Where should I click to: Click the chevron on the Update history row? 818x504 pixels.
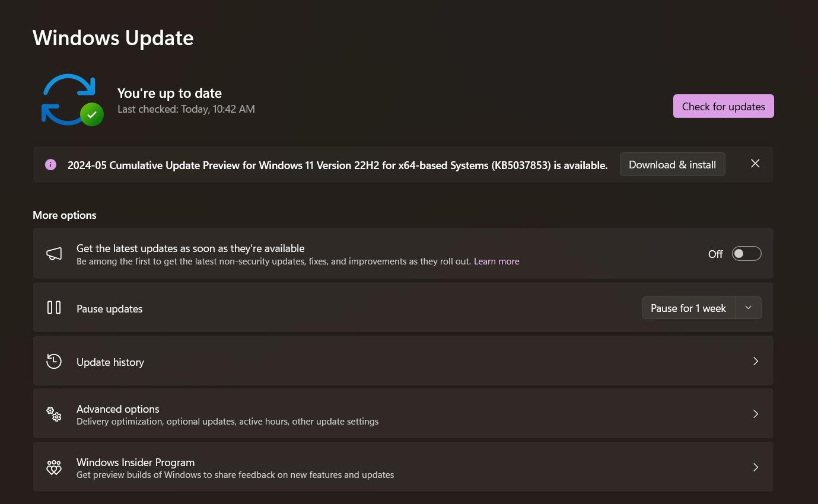click(x=756, y=361)
